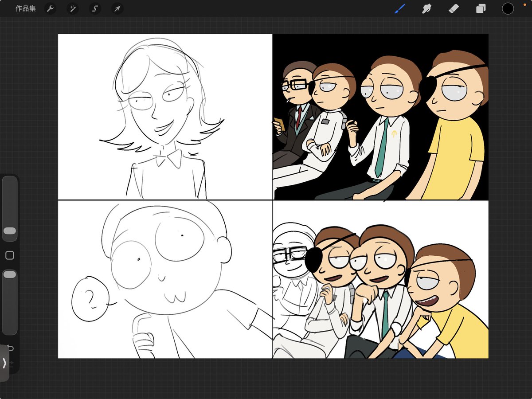The height and width of the screenshot is (399, 532).
Task: Select the Eraser tool
Action: [x=454, y=8]
